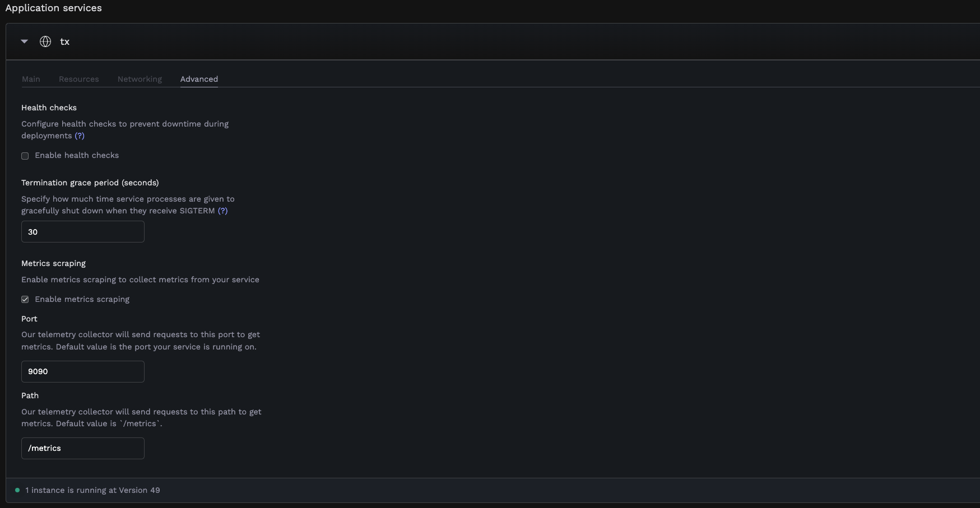Toggle Enable health checks option
The height and width of the screenshot is (508, 980).
pos(25,155)
